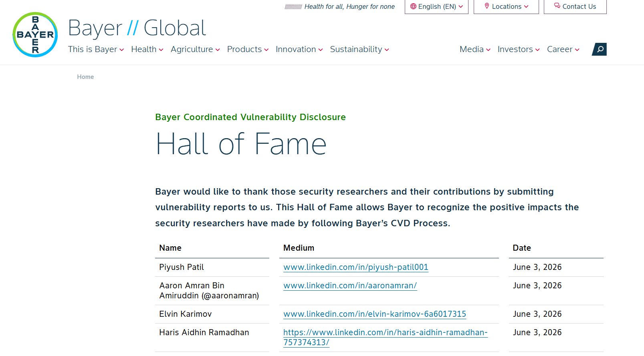Open Haris Aidhin Ramadhan's LinkedIn link
Screen dimensions: 644x356
point(386,337)
